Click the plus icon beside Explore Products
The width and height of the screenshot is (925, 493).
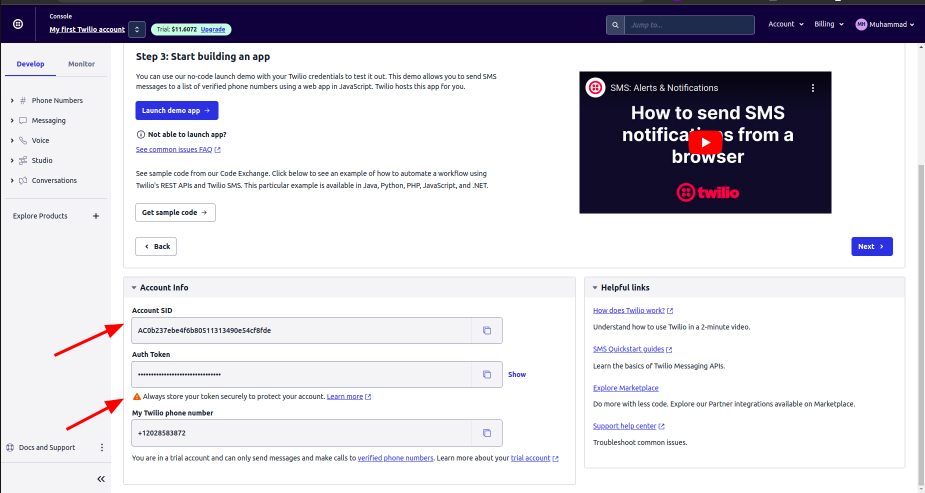96,216
